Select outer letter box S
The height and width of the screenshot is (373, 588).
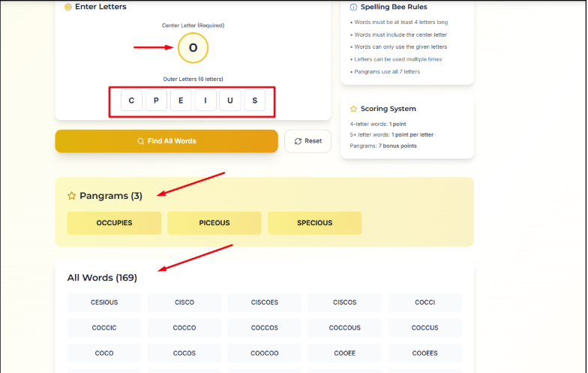[255, 101]
